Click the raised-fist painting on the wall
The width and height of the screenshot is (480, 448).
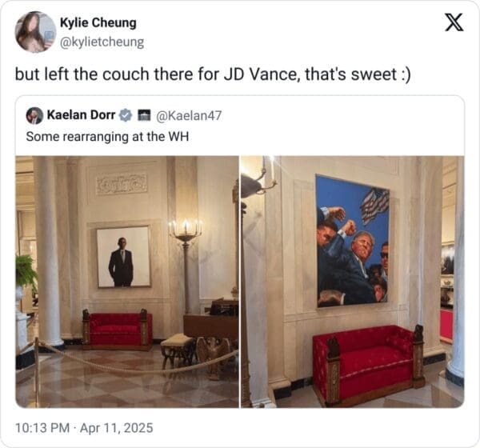coord(353,242)
